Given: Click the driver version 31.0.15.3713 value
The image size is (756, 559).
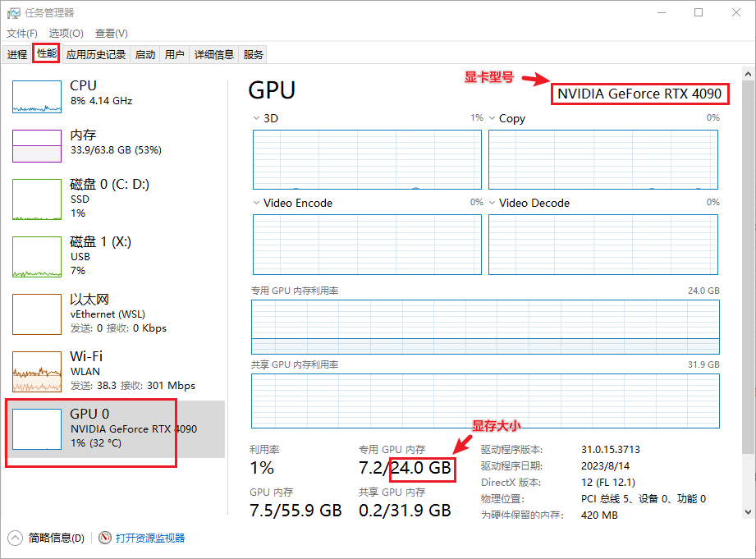Looking at the screenshot, I should pos(611,450).
